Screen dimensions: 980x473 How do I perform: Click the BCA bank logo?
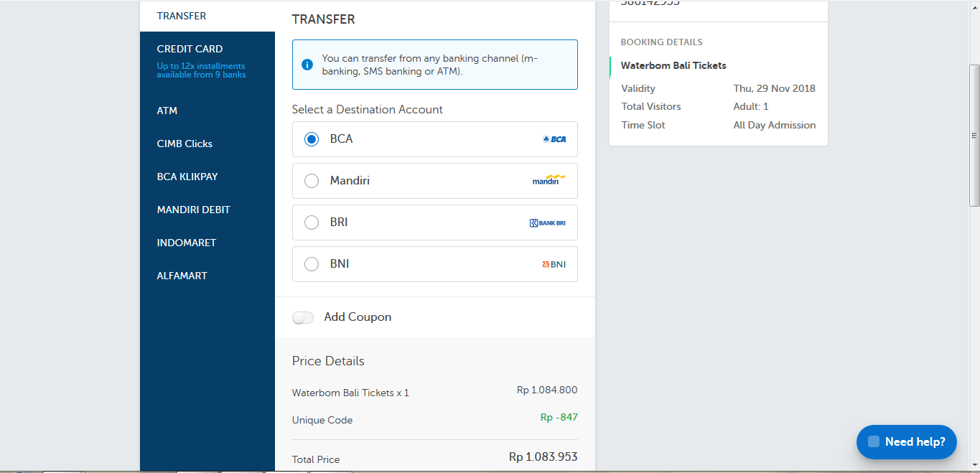[554, 139]
